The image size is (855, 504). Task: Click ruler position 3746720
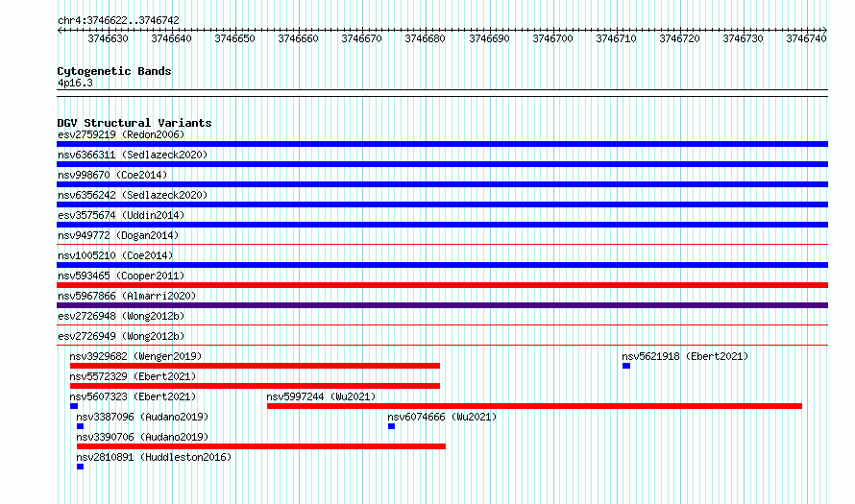coord(679,38)
